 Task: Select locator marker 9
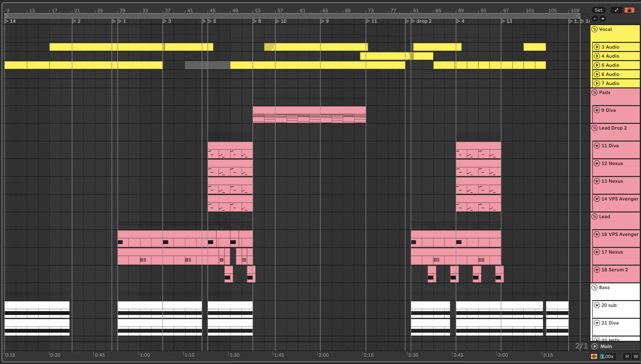325,21
